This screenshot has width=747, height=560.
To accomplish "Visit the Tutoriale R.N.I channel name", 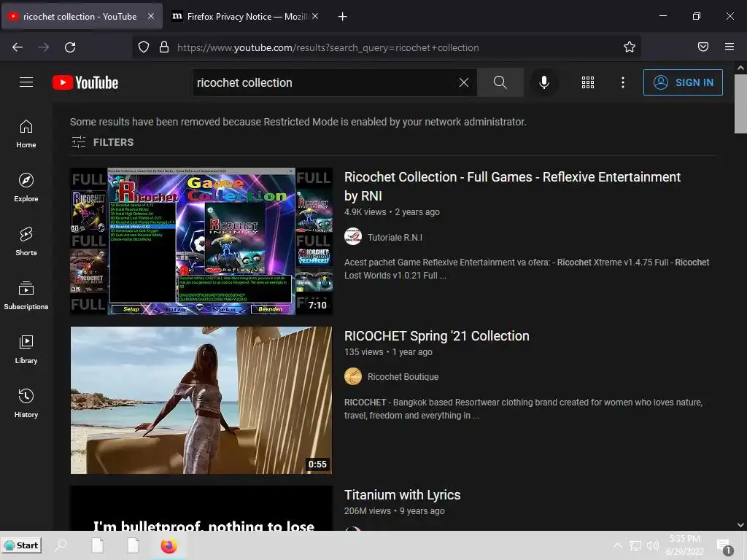I will (395, 237).
